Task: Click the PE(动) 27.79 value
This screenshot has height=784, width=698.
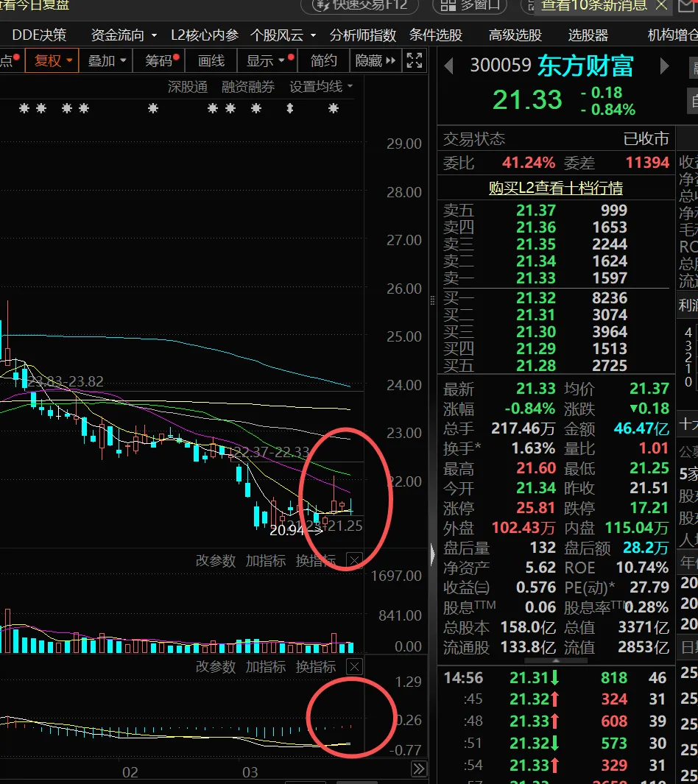Action: pos(649,587)
